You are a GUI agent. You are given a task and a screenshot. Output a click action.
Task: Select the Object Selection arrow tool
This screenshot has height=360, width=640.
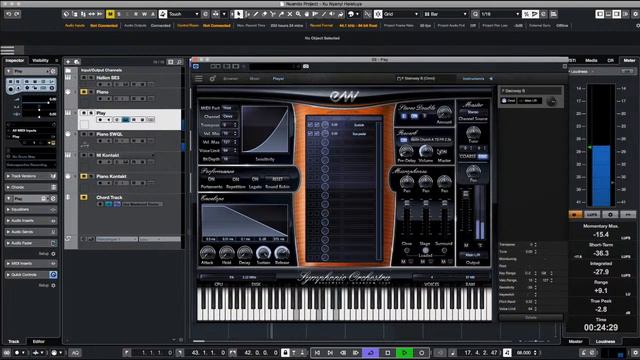pyautogui.click(x=238, y=14)
